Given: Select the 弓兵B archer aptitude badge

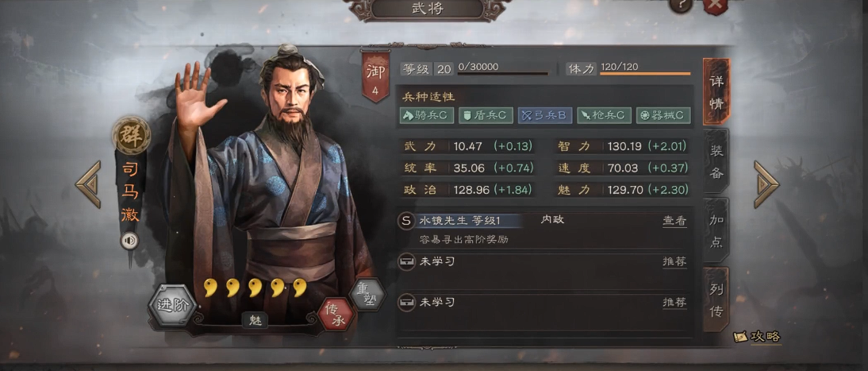Looking at the screenshot, I should point(545,115).
